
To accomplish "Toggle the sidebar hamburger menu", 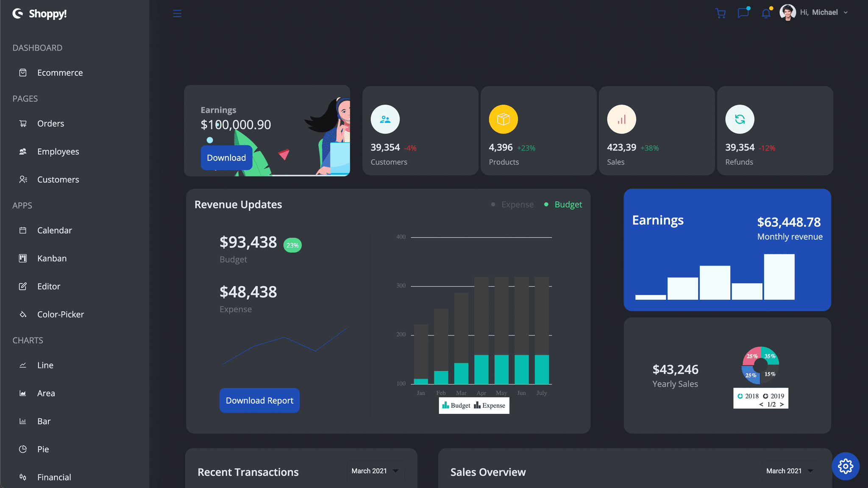I will (x=177, y=13).
